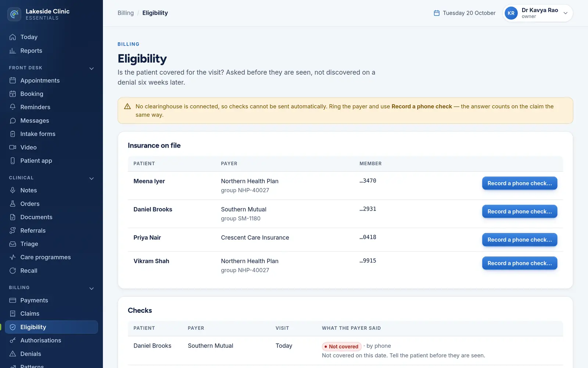Collapse the Clinical section chevron
Viewport: 588px width, 368px height.
(92, 178)
